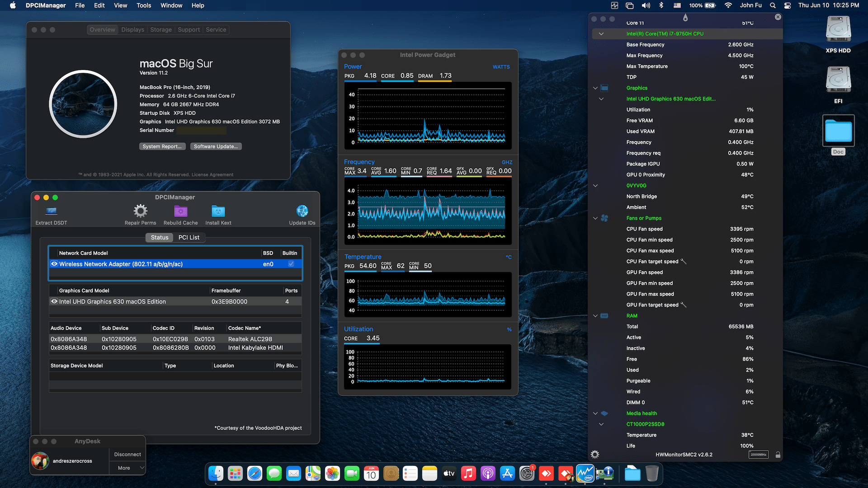Image resolution: width=868 pixels, height=488 pixels.
Task: Open the Tools menu in the menu bar
Action: click(144, 5)
